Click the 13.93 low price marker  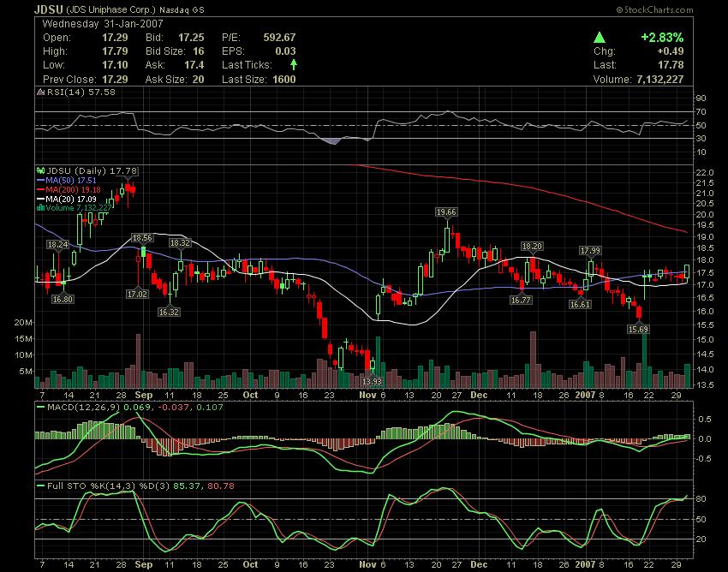(x=372, y=381)
